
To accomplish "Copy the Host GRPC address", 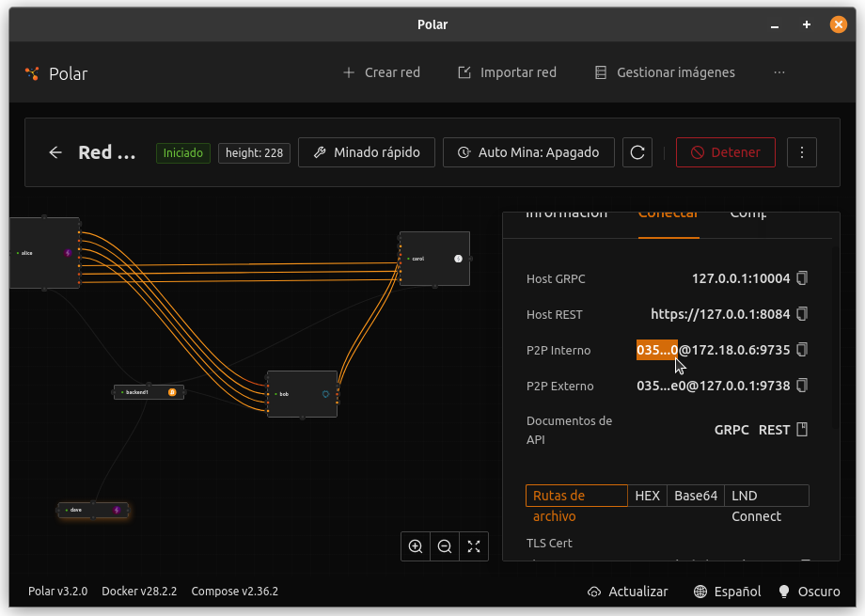I will tap(802, 278).
